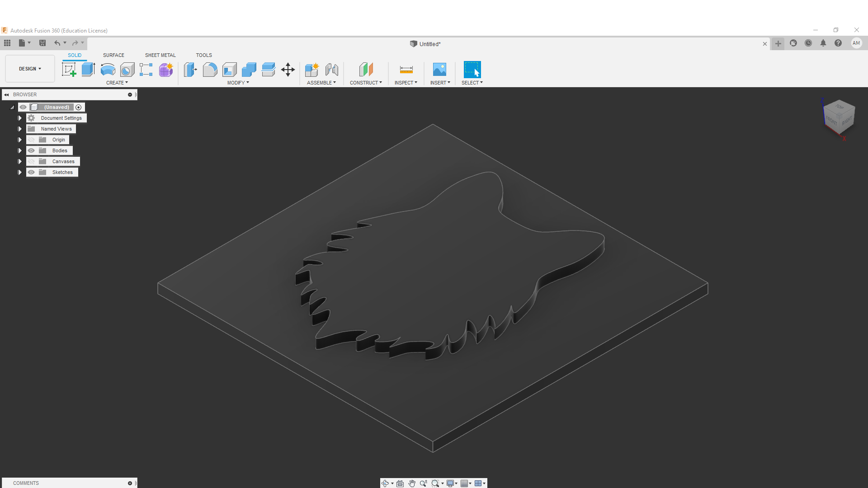This screenshot has height=488, width=868.
Task: Open the MODIFY menu label
Action: coord(238,83)
